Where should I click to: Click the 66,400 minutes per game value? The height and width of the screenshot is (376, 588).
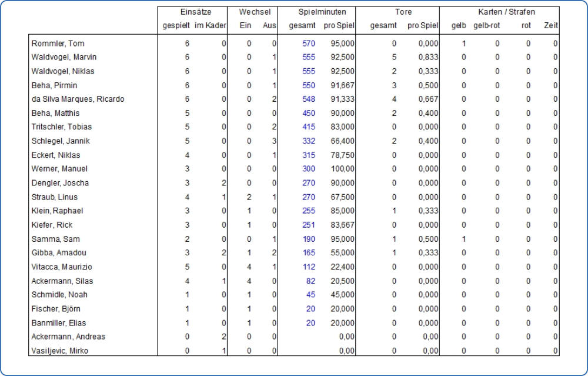point(342,141)
